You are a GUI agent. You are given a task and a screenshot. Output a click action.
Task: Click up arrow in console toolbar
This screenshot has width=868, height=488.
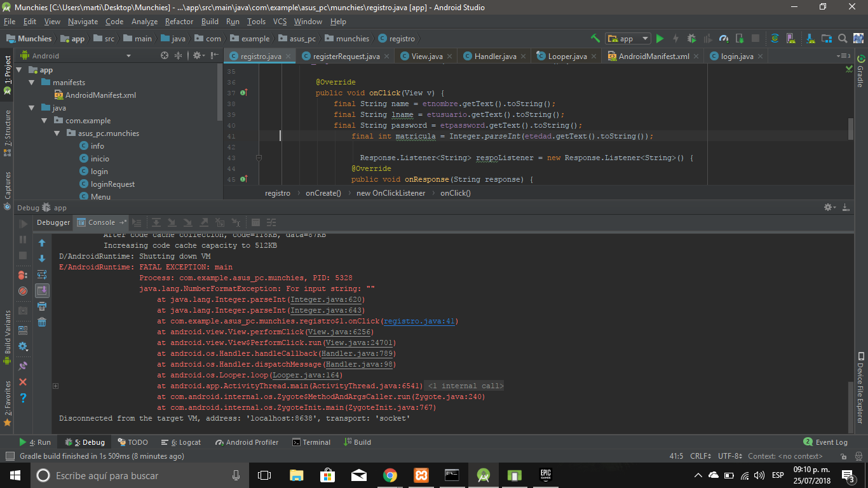(x=42, y=243)
